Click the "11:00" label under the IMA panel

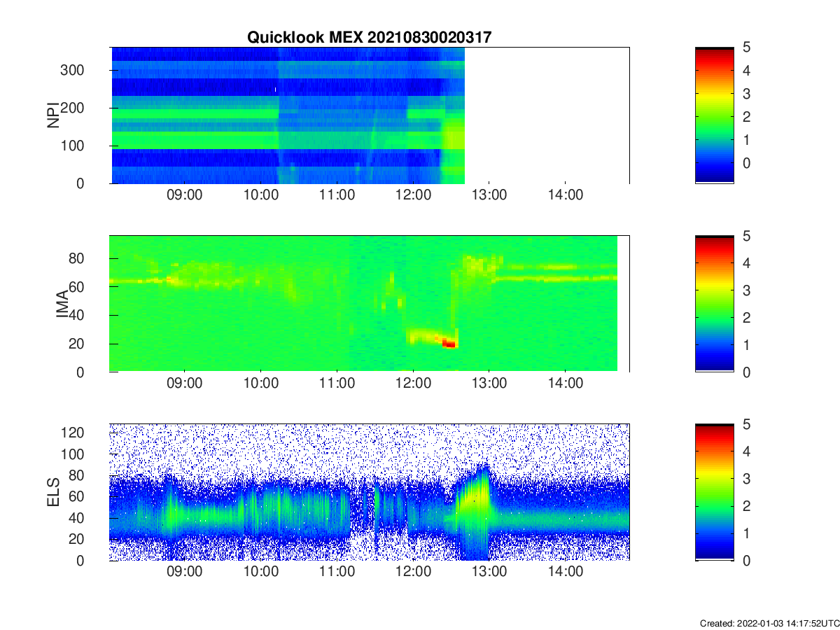(x=337, y=384)
